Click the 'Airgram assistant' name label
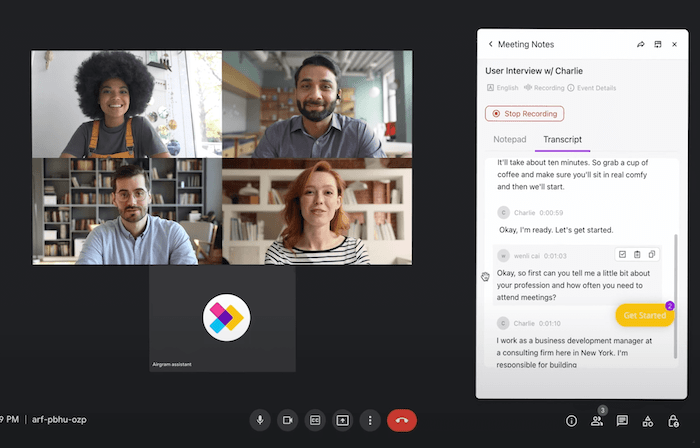This screenshot has width=700, height=448. [x=172, y=365]
